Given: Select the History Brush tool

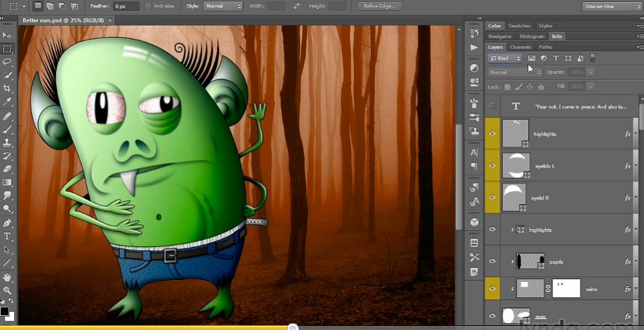Looking at the screenshot, I should [7, 156].
